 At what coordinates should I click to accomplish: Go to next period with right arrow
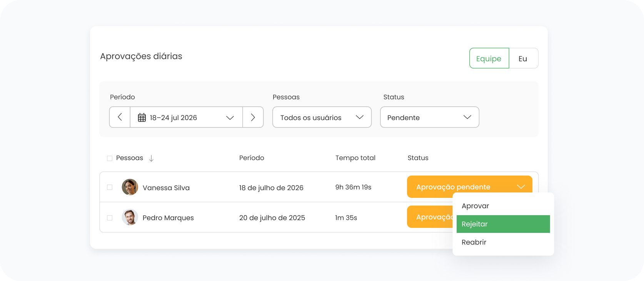point(253,117)
